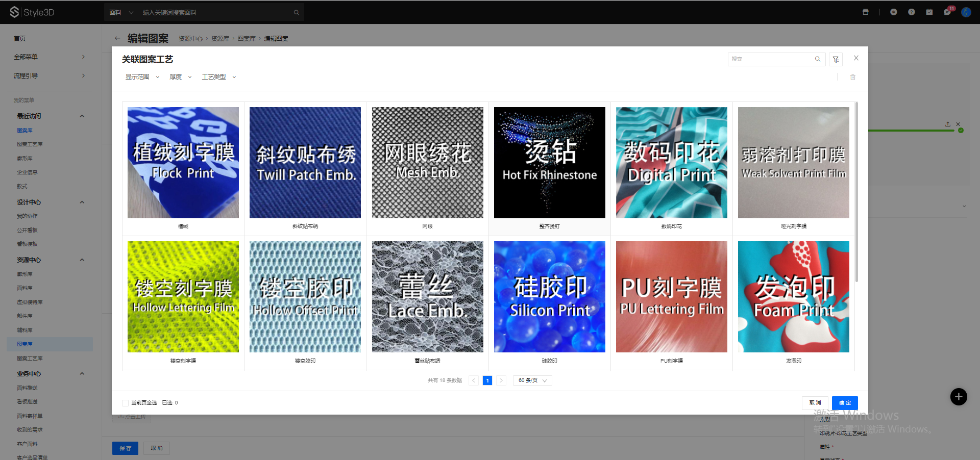Check the 当前页全选 select-all checkbox
980x460 pixels.
tap(125, 403)
